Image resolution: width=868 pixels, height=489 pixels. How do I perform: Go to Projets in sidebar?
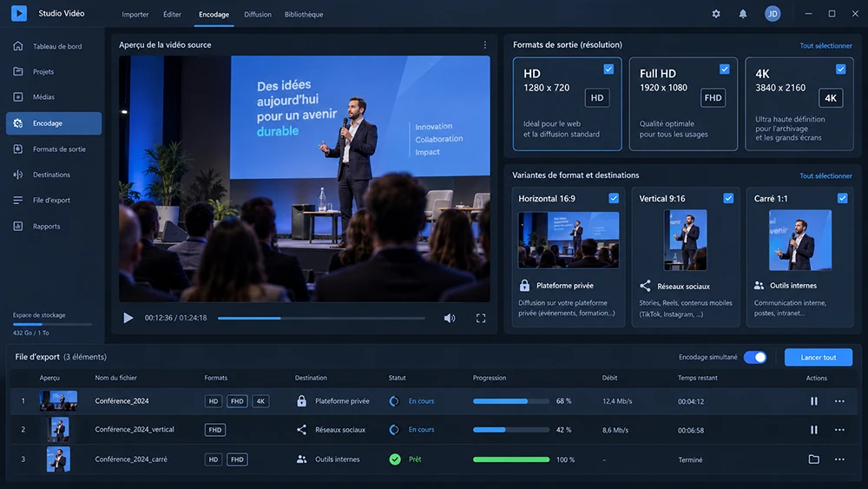pyautogui.click(x=54, y=71)
